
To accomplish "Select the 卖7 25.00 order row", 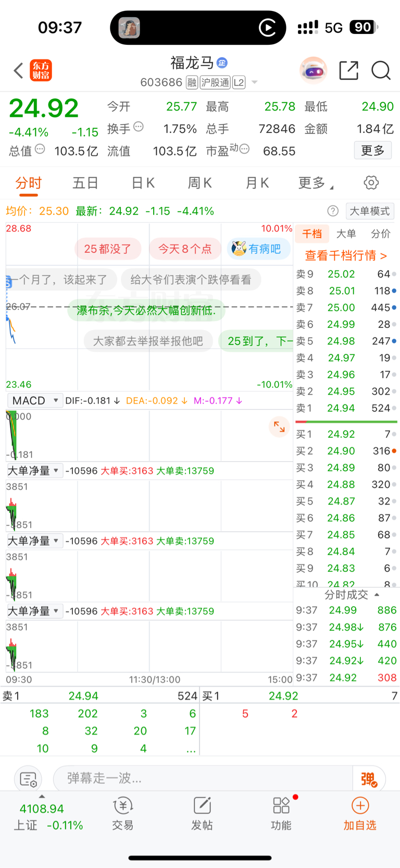I will [x=346, y=308].
